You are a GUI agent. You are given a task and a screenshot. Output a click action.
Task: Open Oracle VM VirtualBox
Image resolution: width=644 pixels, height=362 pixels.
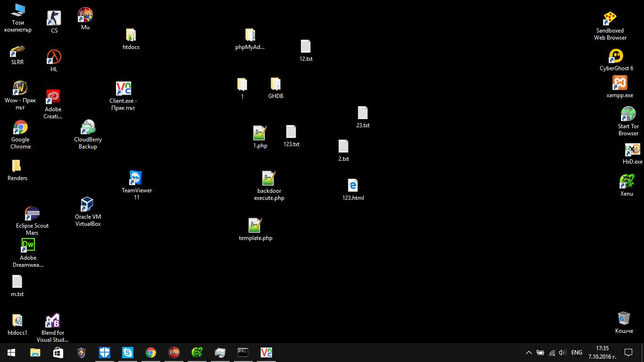[88, 212]
